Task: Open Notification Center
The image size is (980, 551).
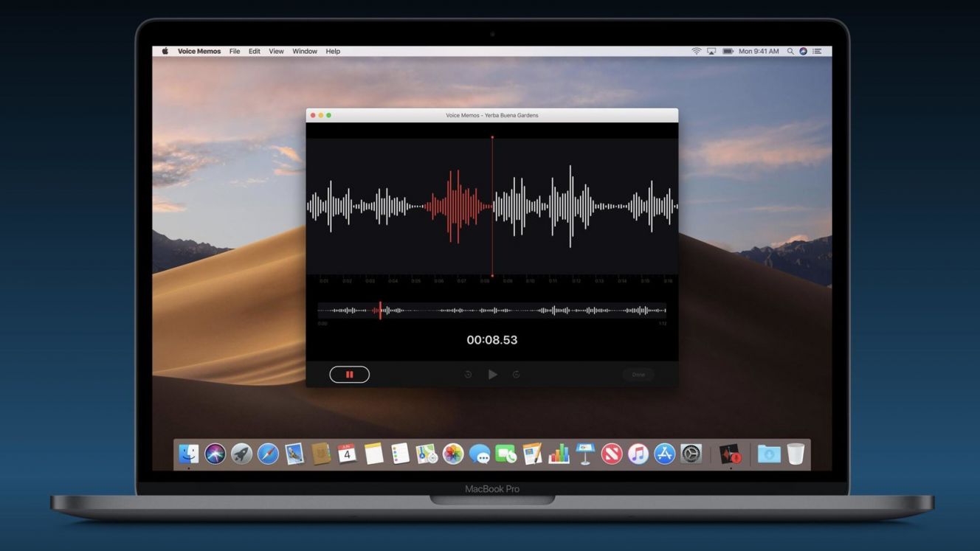Action: point(817,51)
